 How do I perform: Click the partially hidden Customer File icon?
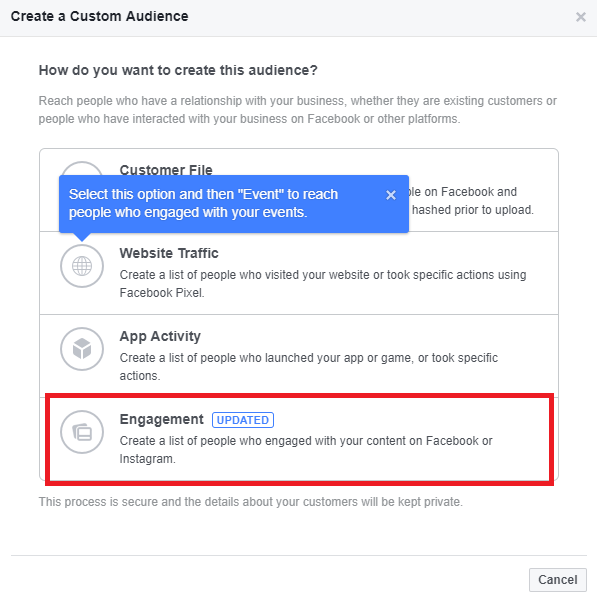point(82,168)
